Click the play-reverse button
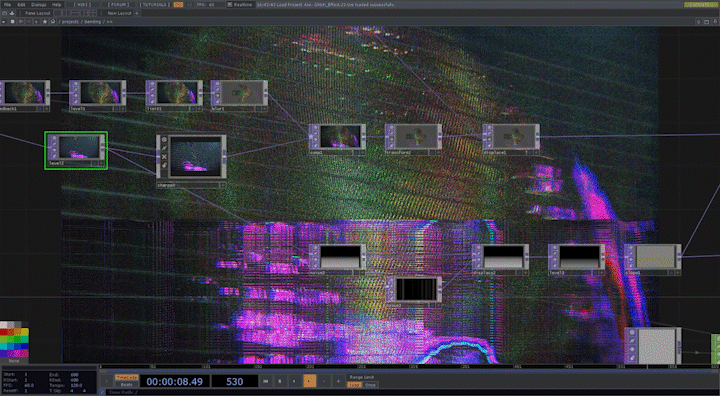Viewport: 720px width, 396px height. (294, 381)
